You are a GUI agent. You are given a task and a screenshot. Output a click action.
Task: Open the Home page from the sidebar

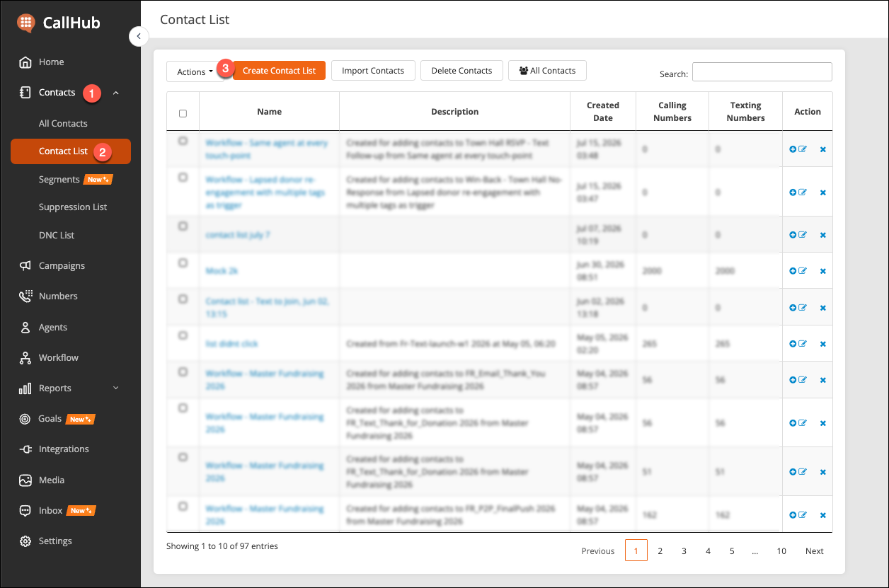51,62
